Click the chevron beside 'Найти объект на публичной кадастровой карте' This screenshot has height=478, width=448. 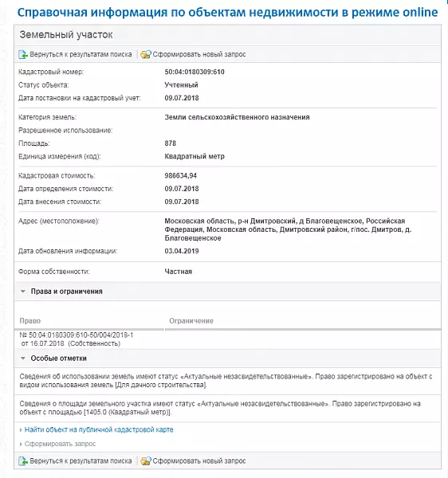tap(21, 430)
